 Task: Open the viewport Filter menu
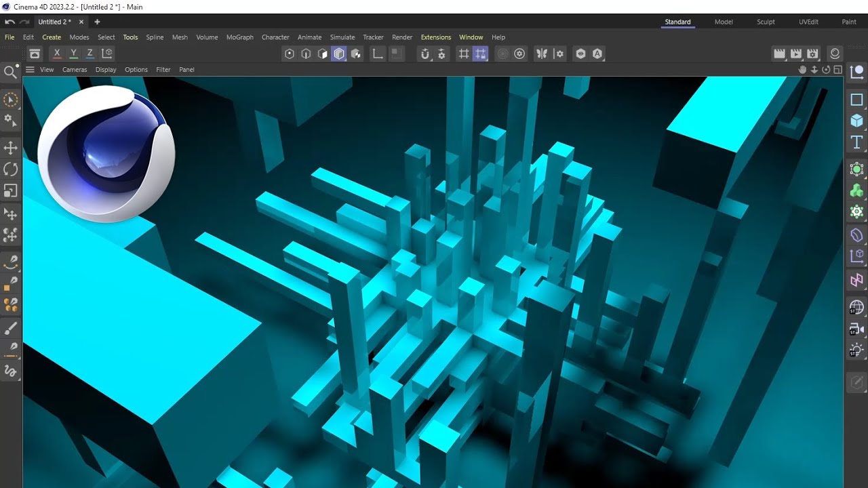tap(163, 70)
